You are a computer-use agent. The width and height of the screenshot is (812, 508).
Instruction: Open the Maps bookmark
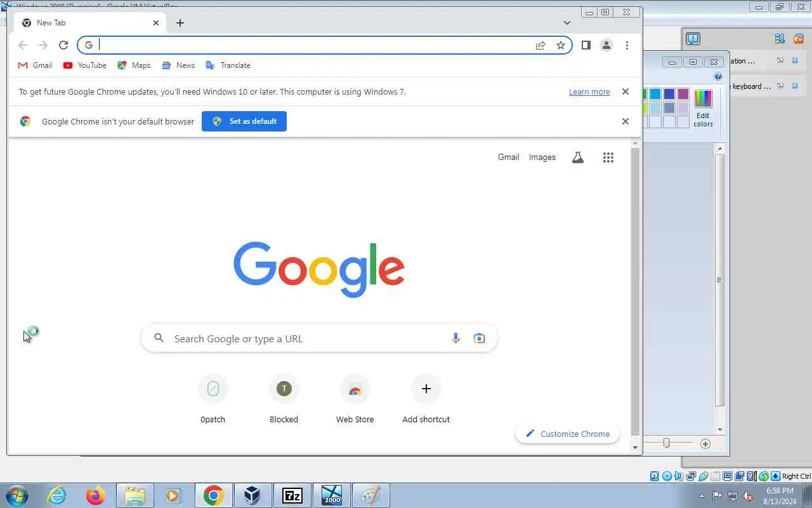[x=134, y=65]
